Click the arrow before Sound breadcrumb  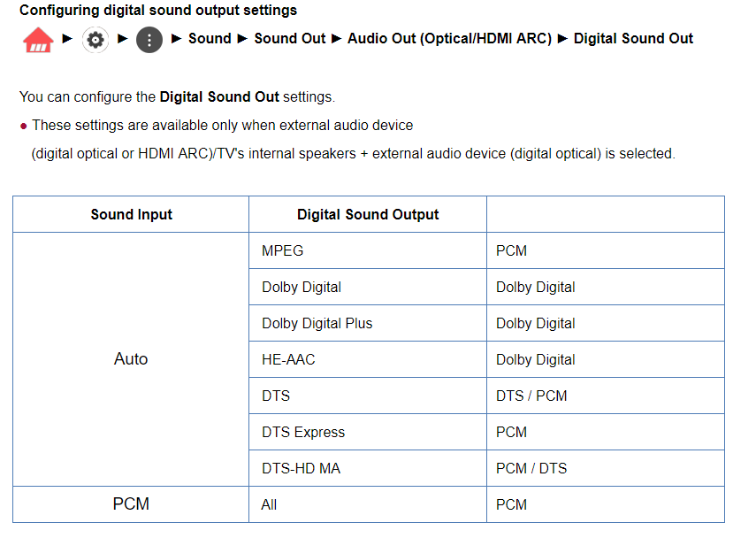point(177,38)
